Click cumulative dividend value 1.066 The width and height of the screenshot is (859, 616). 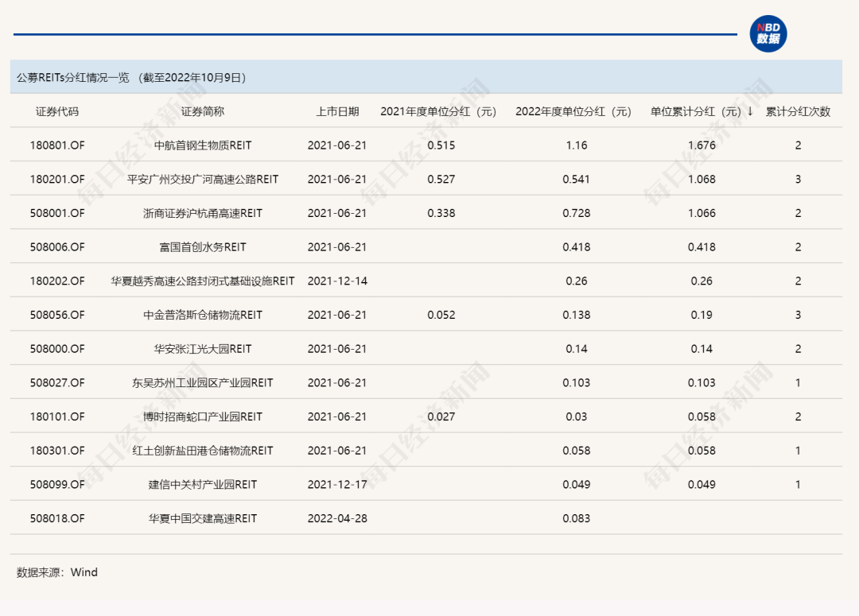(702, 214)
